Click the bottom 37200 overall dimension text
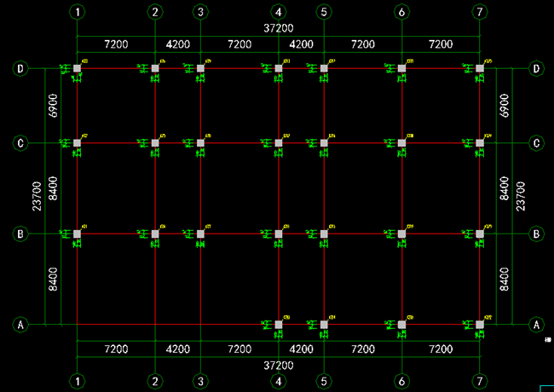This screenshot has height=392, width=554. pos(279,365)
